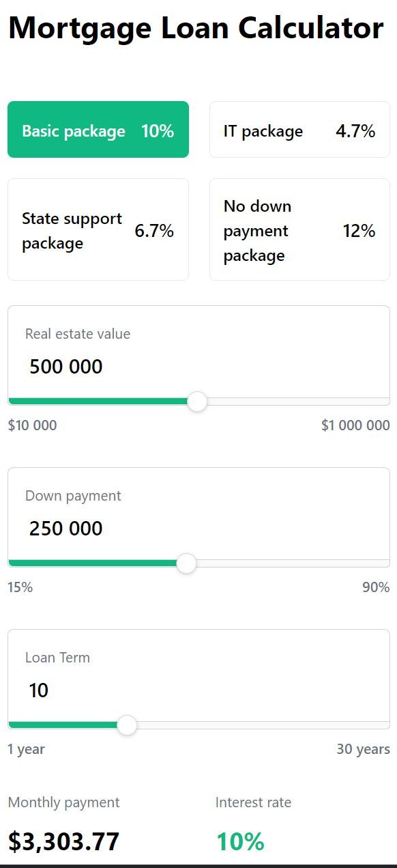Click the Down payment slider handle
Screen dimensions: 397x868
(x=186, y=563)
